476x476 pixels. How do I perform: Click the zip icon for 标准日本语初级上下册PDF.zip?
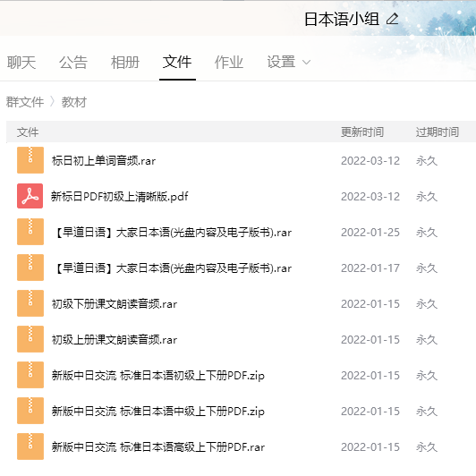click(30, 375)
